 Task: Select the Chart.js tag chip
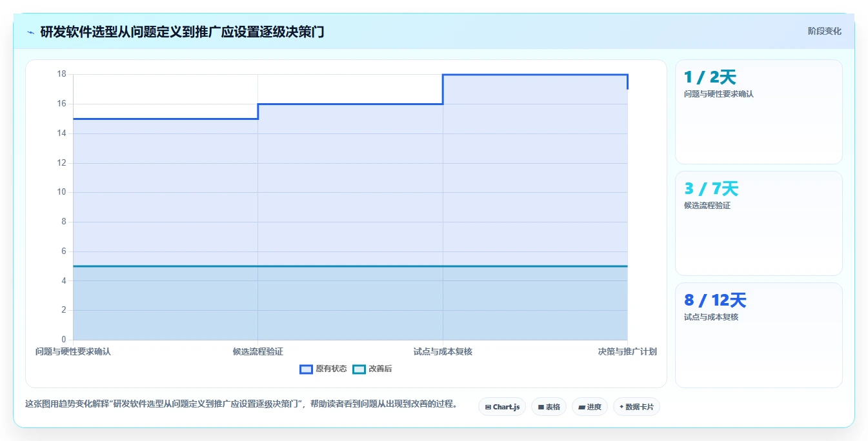point(502,407)
